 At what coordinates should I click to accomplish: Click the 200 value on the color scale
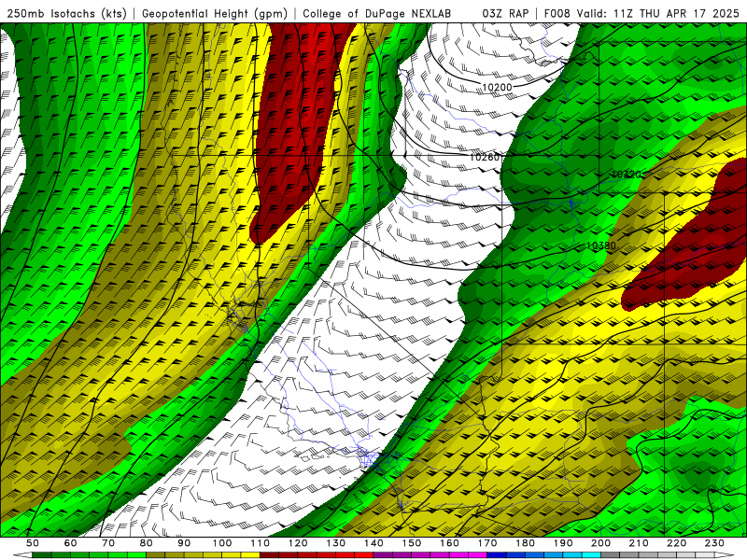click(x=600, y=543)
